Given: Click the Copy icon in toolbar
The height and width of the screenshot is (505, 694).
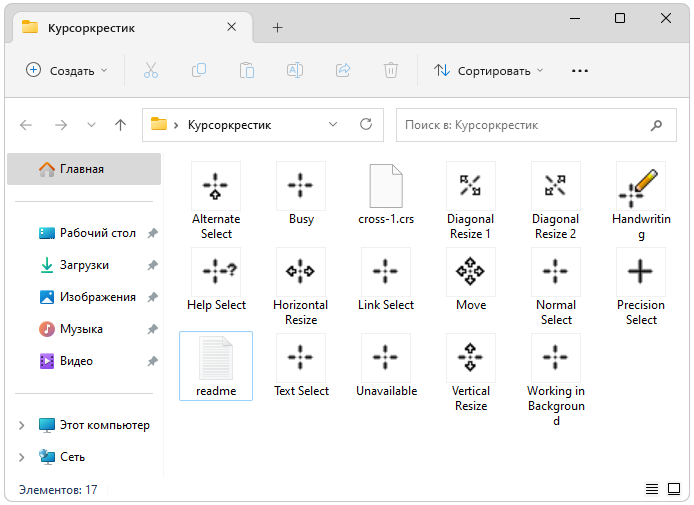Looking at the screenshot, I should [199, 70].
